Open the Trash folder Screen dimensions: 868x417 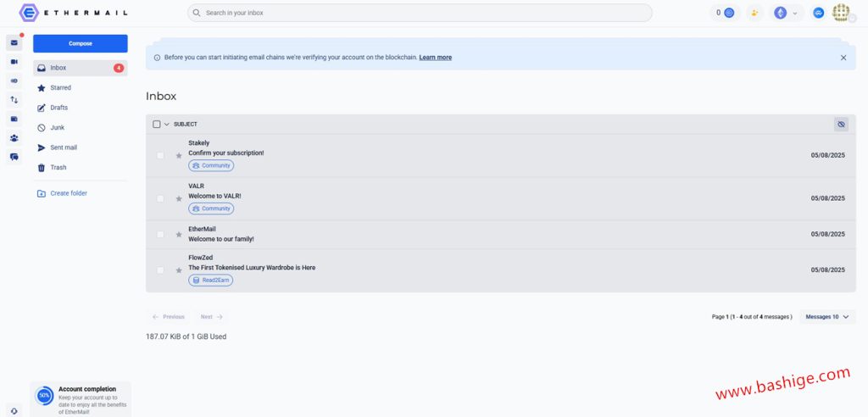click(x=81, y=168)
